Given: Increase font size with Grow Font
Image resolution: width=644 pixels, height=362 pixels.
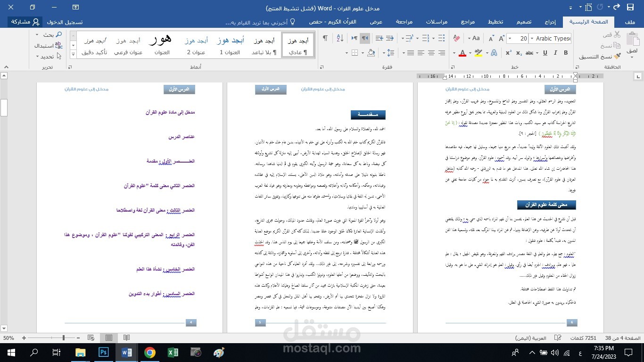Looking at the screenshot, I should click(x=502, y=39).
